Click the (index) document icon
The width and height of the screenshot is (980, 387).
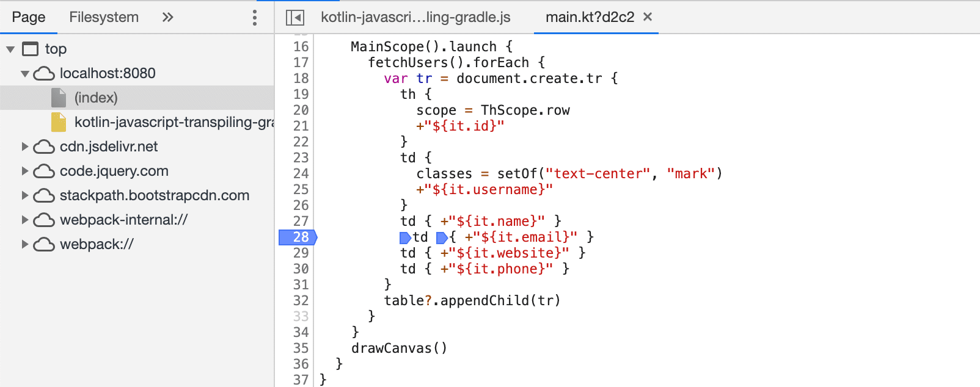[59, 98]
